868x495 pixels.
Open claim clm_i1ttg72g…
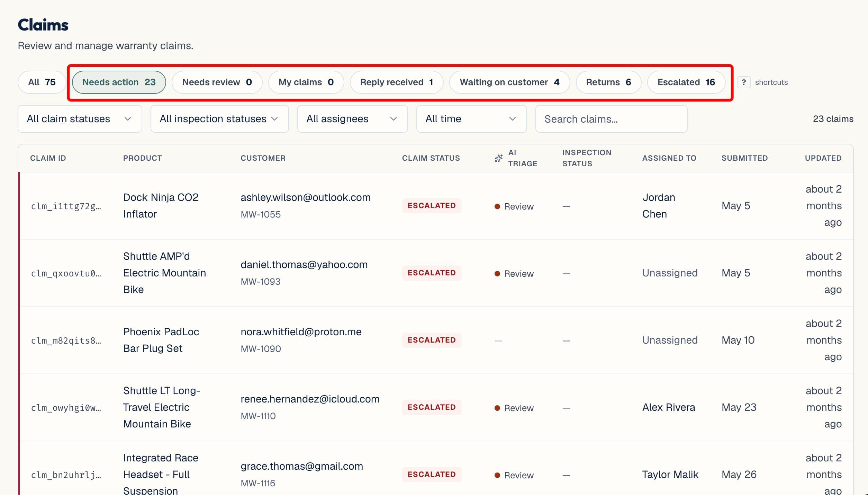pos(66,206)
